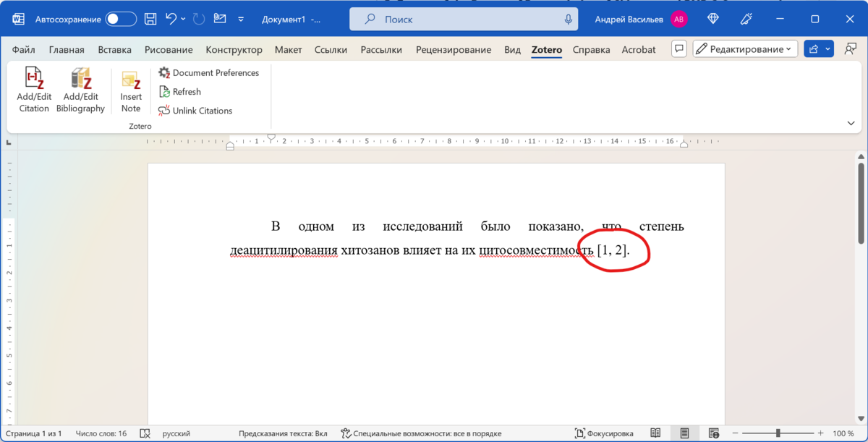
Task: Click the word цитосовместимость in the document
Action: coord(536,250)
